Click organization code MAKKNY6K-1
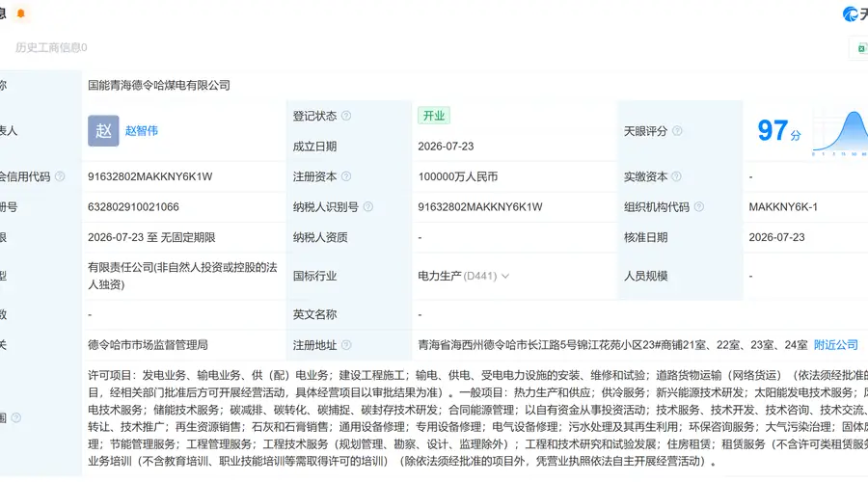 [783, 207]
